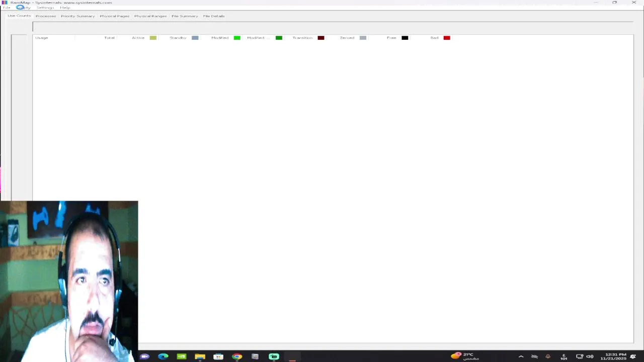Screen dimensions: 644x362
Task: Open the Physical Pages tab
Action: click(114, 16)
